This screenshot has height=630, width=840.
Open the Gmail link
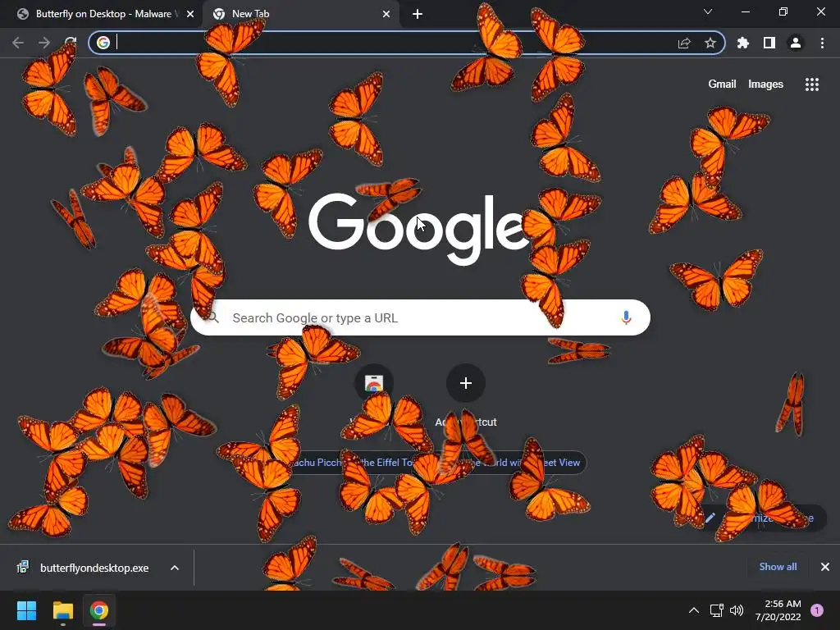coord(722,84)
